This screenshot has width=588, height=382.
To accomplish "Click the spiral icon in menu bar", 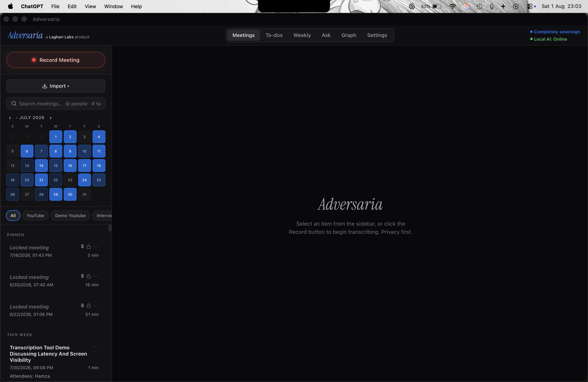I will [x=412, y=6].
